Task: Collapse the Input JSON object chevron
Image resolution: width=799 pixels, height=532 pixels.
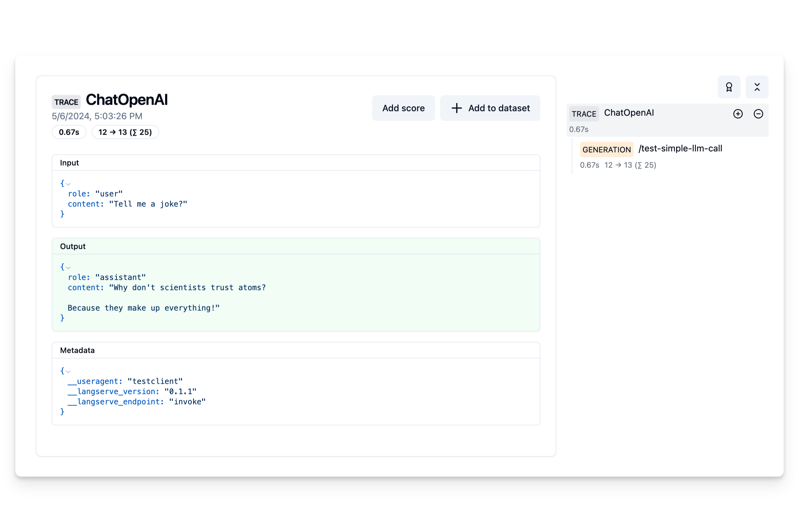Action: point(68,184)
